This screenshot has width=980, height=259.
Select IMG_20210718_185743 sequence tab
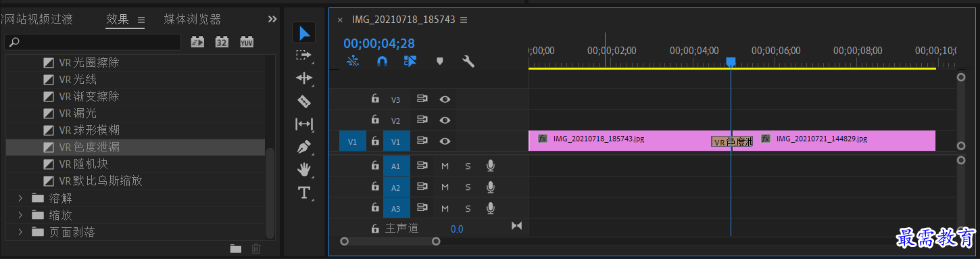pos(403,20)
